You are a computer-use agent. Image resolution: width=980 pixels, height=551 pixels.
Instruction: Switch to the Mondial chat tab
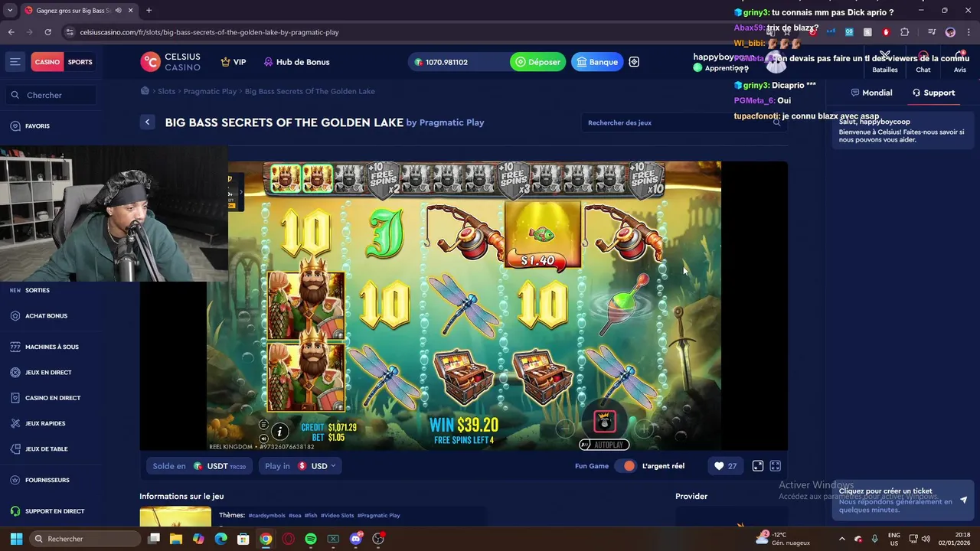point(871,93)
